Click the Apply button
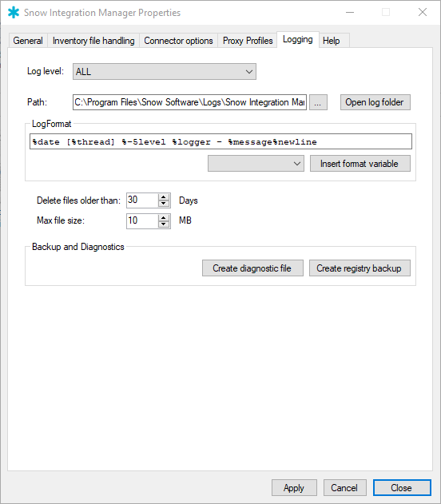 294,487
